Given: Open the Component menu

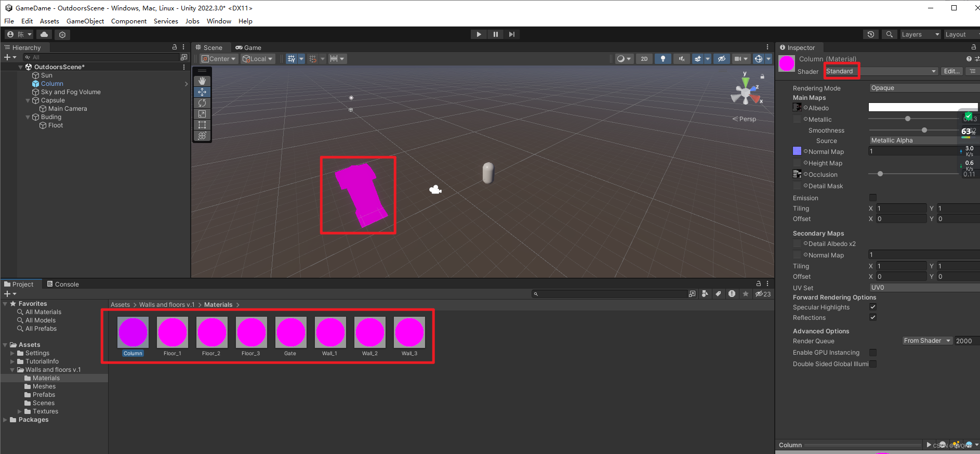Looking at the screenshot, I should tap(129, 21).
